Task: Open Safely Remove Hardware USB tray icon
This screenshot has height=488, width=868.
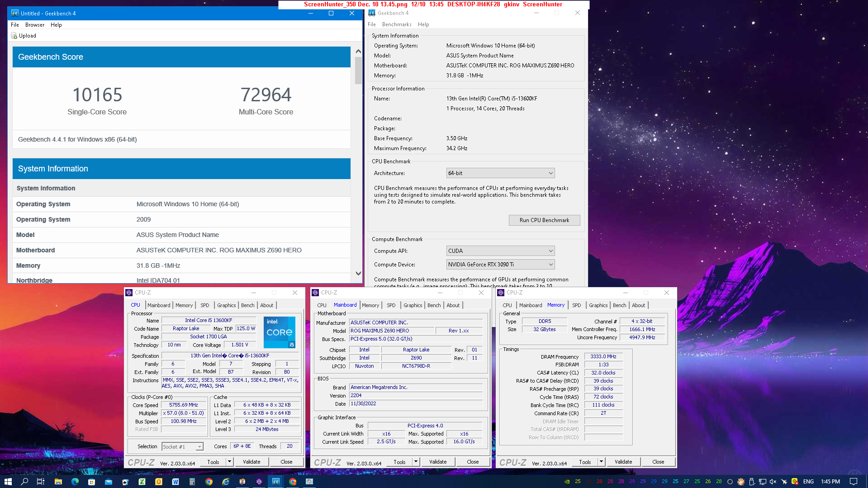Action: [752, 482]
